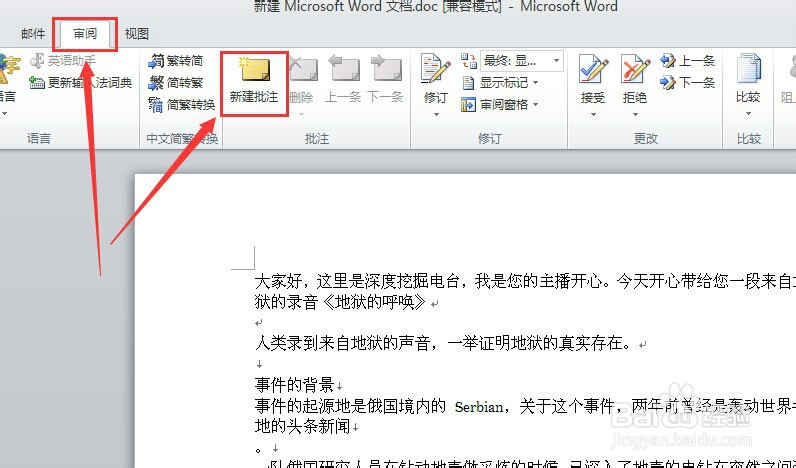Screen dimensions: 796x468
Task: Click the first paragraph starting 大家好
Action: click(525, 291)
